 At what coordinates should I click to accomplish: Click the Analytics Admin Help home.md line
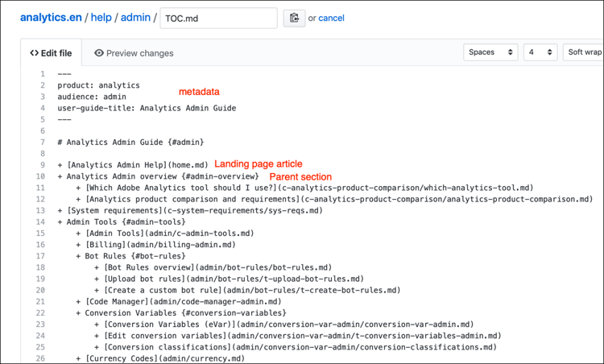click(133, 165)
